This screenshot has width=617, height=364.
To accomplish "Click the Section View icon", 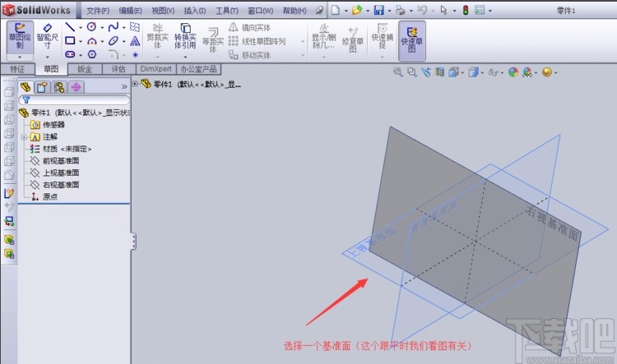I will (439, 72).
